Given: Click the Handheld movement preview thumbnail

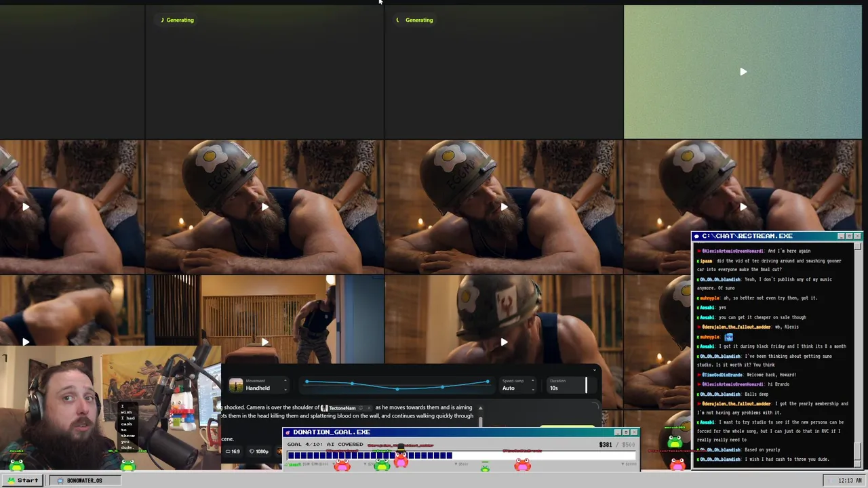Looking at the screenshot, I should [x=236, y=385].
